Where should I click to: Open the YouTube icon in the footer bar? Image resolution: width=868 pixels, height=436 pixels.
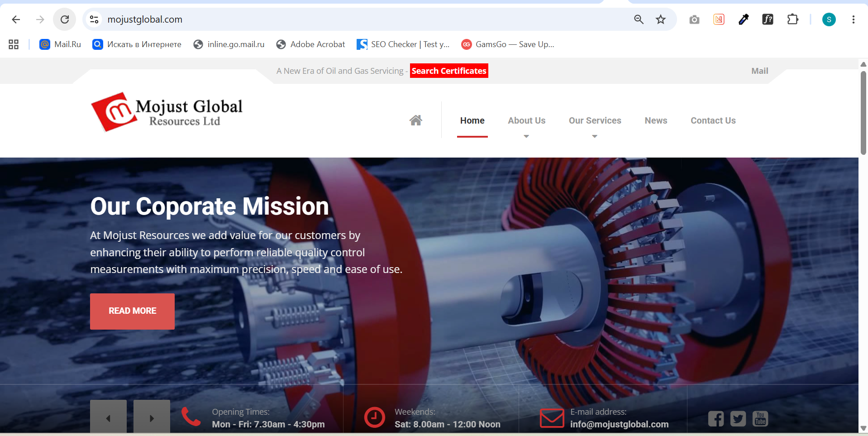pos(760,419)
